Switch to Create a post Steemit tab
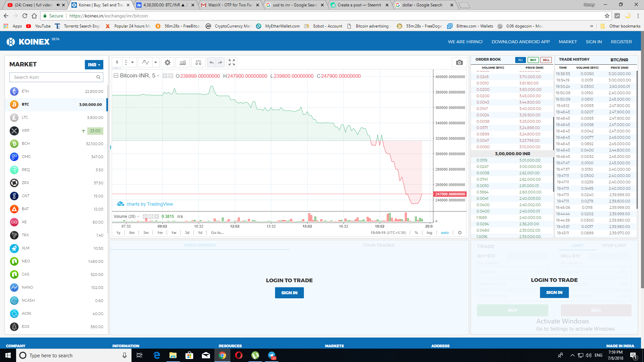This screenshot has height=362, width=644. (359, 5)
